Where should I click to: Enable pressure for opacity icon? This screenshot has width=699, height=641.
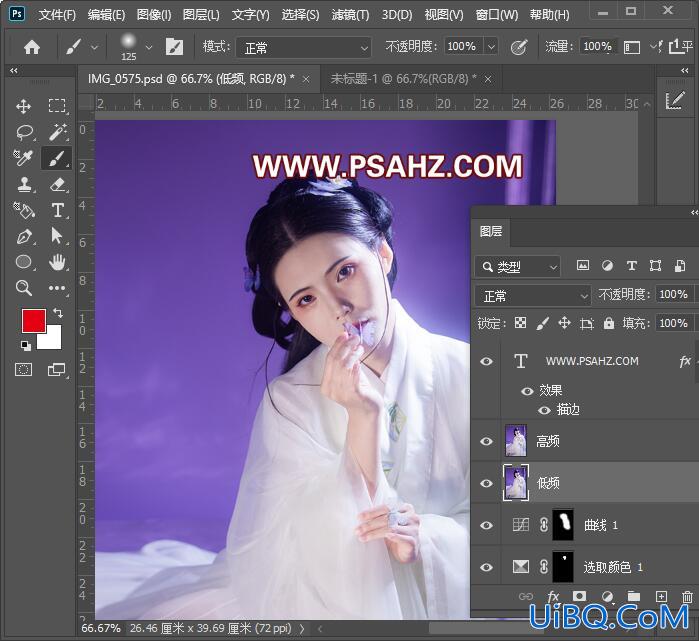tap(519, 46)
